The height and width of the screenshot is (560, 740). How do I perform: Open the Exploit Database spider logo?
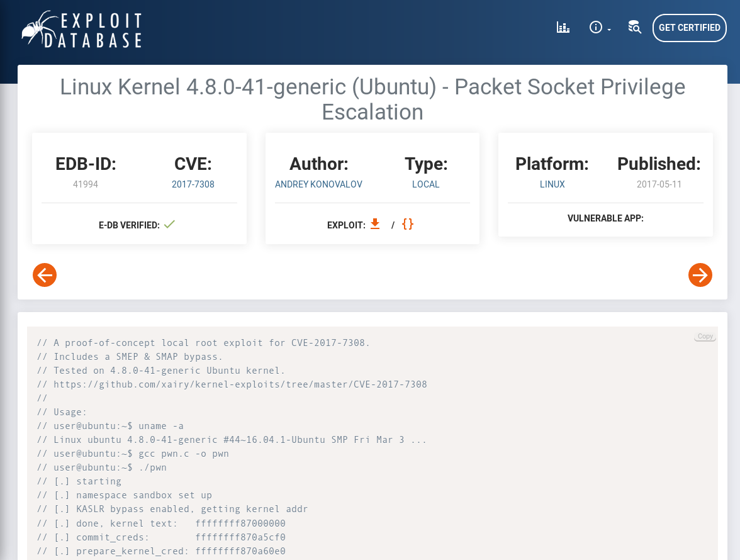click(82, 29)
